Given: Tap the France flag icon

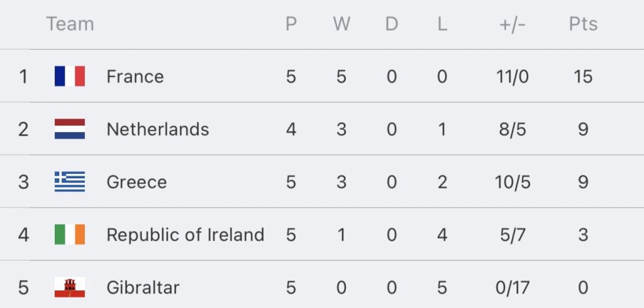Looking at the screenshot, I should coord(70,76).
